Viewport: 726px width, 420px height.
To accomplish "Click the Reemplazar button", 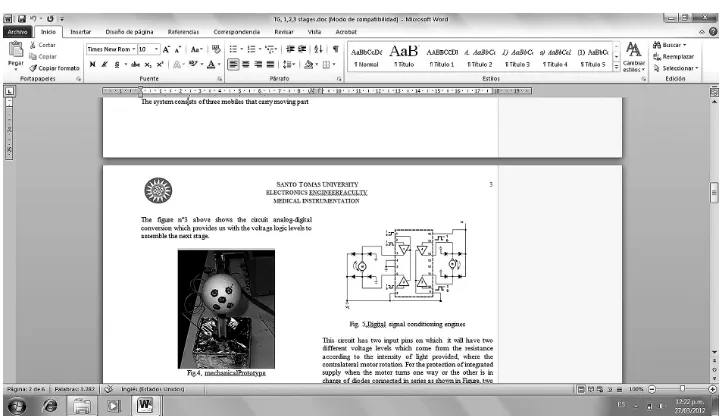I will [x=674, y=56].
